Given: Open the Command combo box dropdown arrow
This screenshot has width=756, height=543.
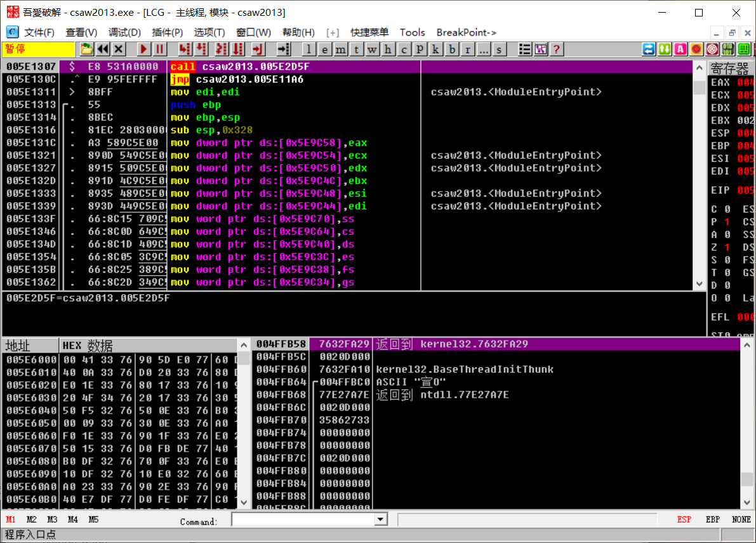Looking at the screenshot, I should click(380, 520).
